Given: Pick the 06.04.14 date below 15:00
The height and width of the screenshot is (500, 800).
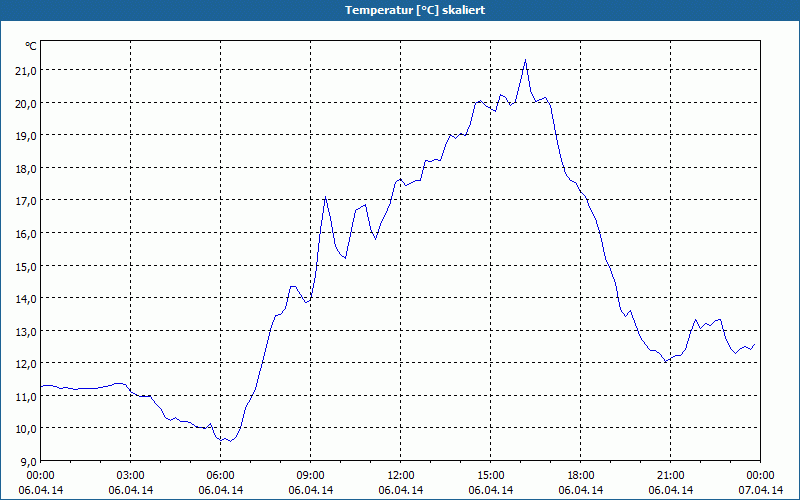Looking at the screenshot, I should click(491, 490).
